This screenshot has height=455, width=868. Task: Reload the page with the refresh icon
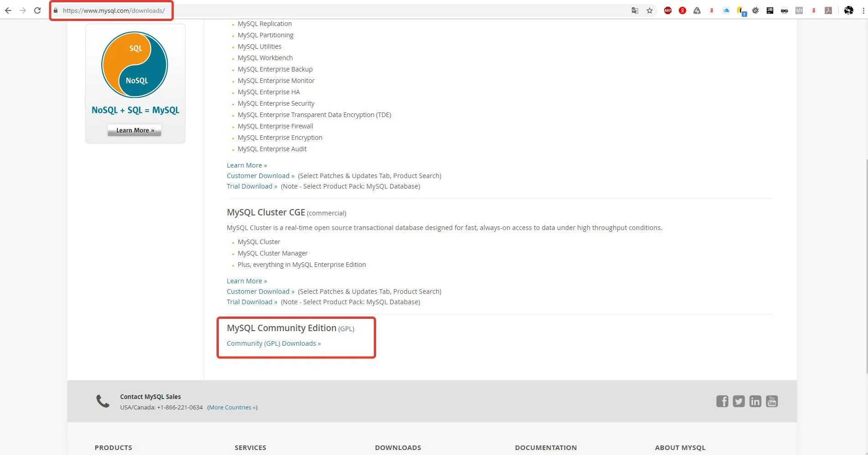click(37, 10)
